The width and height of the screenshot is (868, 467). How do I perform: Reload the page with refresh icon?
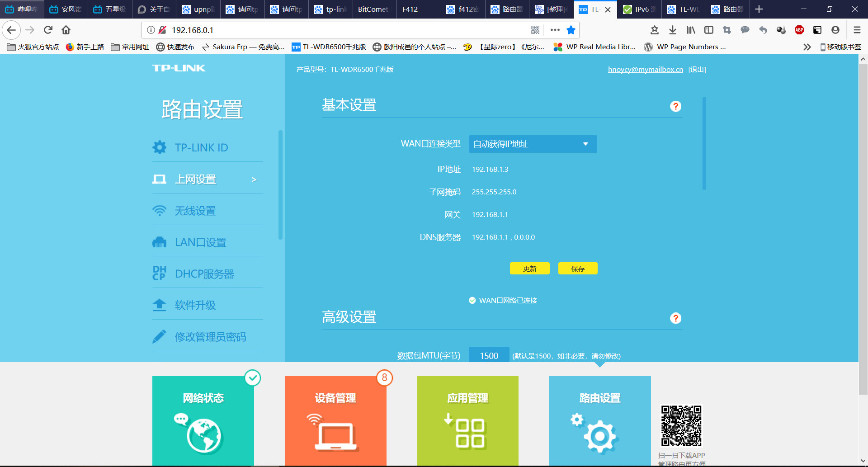[48, 30]
